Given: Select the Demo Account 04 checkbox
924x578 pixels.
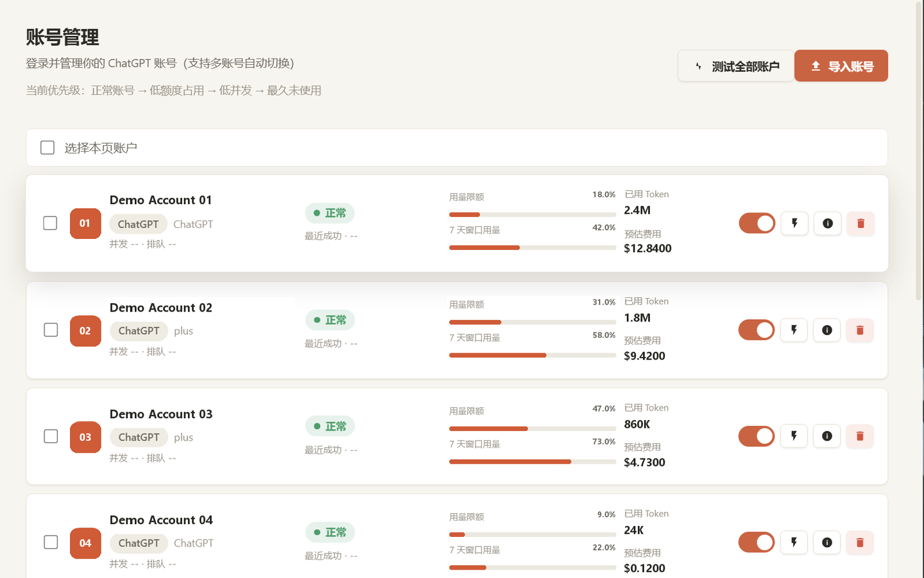Looking at the screenshot, I should click(51, 542).
